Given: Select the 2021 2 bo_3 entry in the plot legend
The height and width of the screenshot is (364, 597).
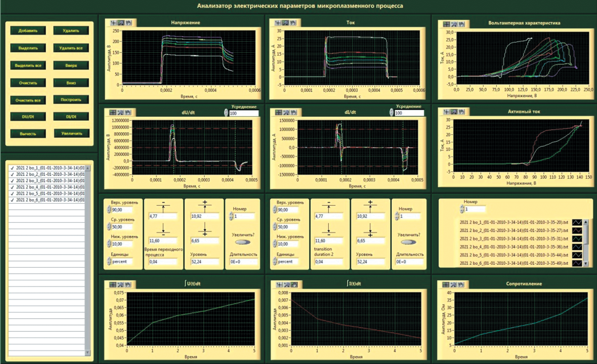Looking at the screenshot, I should click(513, 239).
